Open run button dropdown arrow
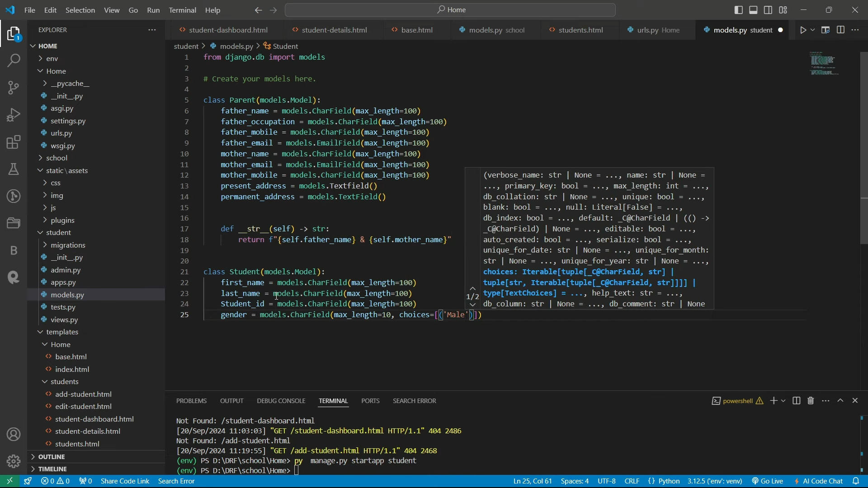 [813, 30]
